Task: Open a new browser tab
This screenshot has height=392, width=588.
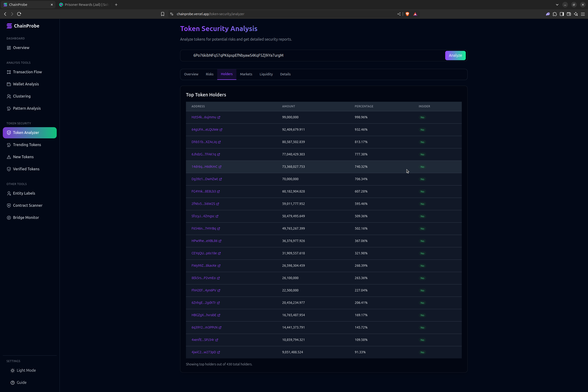Action: coord(116,5)
